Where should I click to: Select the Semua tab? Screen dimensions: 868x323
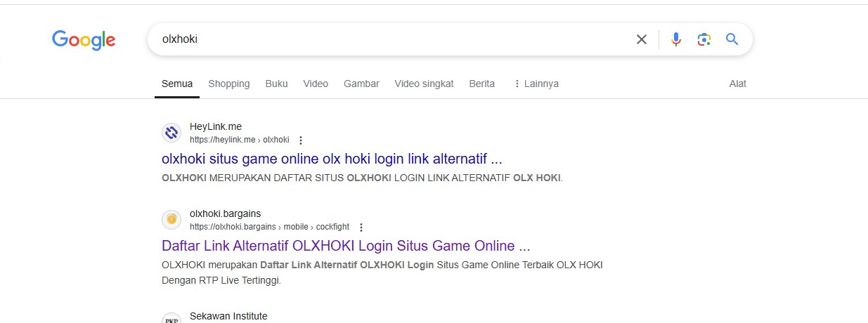pos(177,84)
